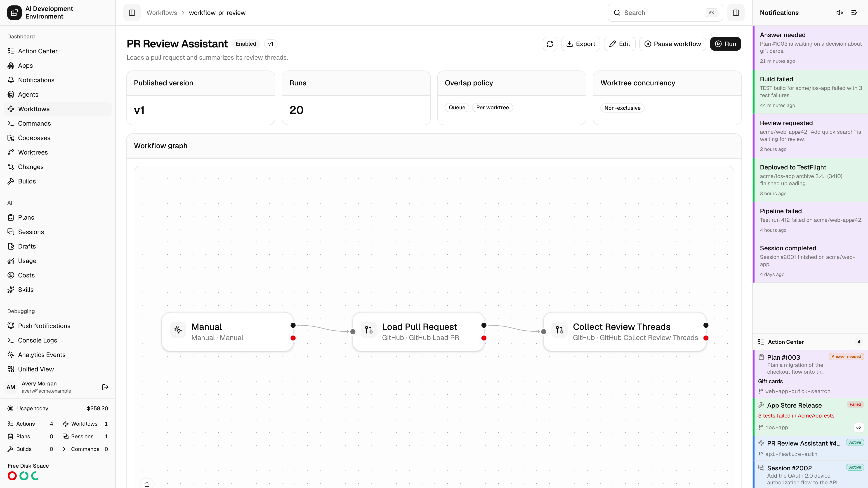
Task: Open Notifications in the sidebar
Action: 57,80
